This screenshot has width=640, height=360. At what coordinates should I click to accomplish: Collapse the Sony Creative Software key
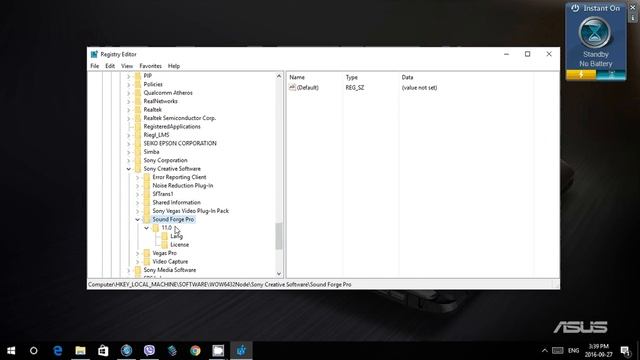[129, 169]
